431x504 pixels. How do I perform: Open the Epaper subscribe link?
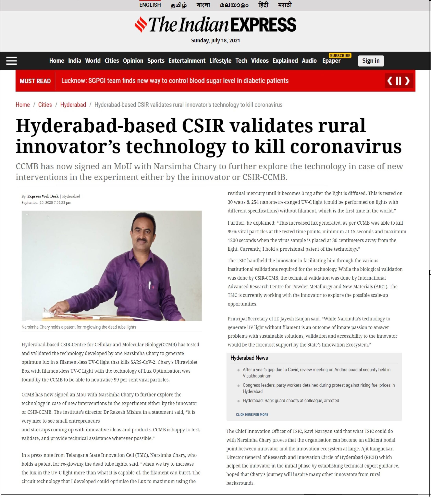(x=331, y=61)
